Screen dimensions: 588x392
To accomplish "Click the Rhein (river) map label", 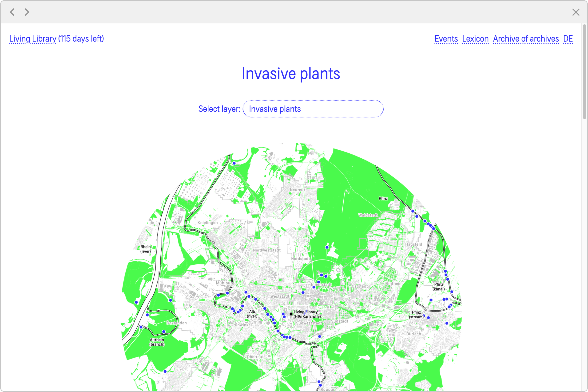I will click(145, 249).
